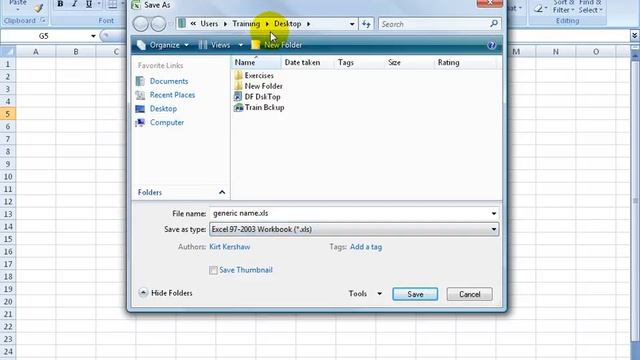The height and width of the screenshot is (360, 640).
Task: Expand arrow after Desktop breadcrumb
Action: [309, 24]
